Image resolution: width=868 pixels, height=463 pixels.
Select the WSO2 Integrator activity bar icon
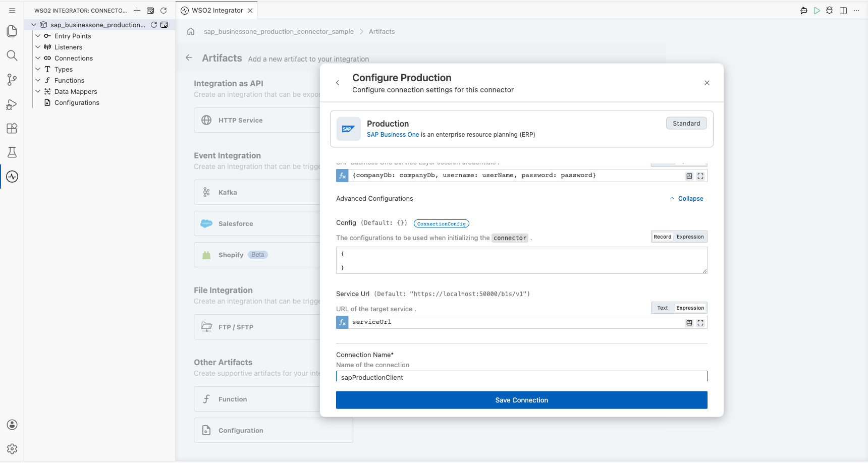12,177
